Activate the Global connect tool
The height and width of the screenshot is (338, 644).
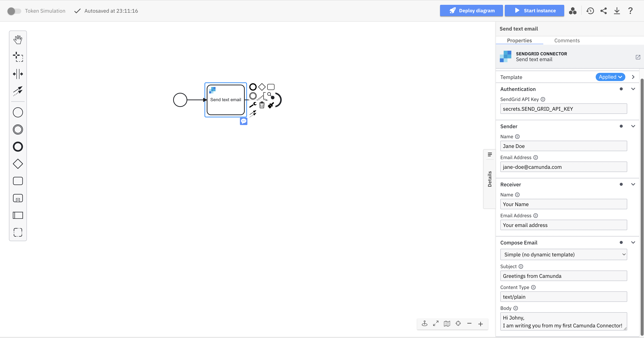18,91
